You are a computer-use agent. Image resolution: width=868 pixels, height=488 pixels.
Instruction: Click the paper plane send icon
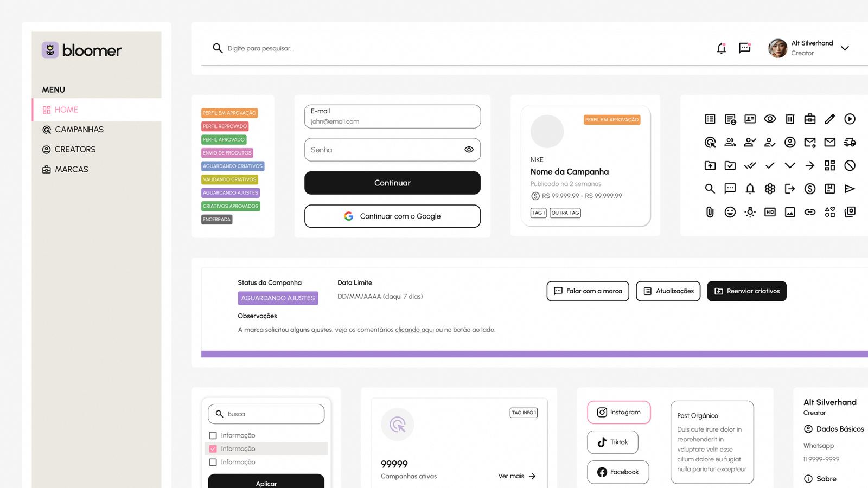click(850, 189)
